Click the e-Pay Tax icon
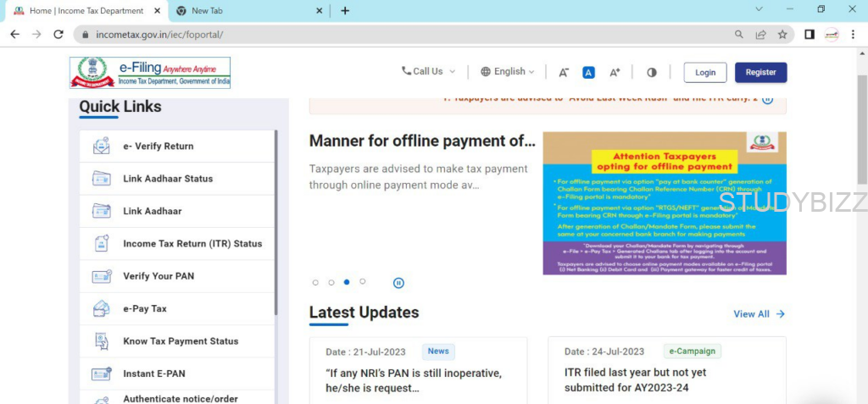Image resolution: width=868 pixels, height=404 pixels. coord(102,308)
